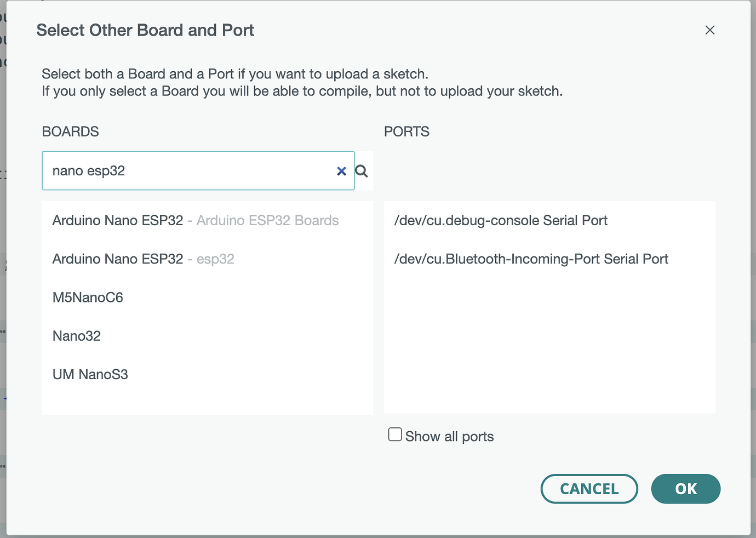
Task: Select the /dev/cu.debug-console Serial Port
Action: [501, 220]
